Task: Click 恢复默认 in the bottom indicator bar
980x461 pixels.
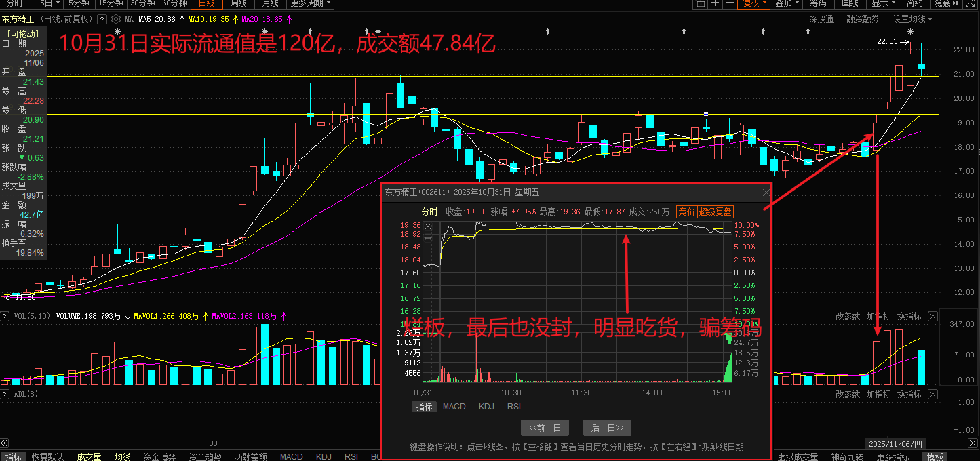Action: [47, 456]
